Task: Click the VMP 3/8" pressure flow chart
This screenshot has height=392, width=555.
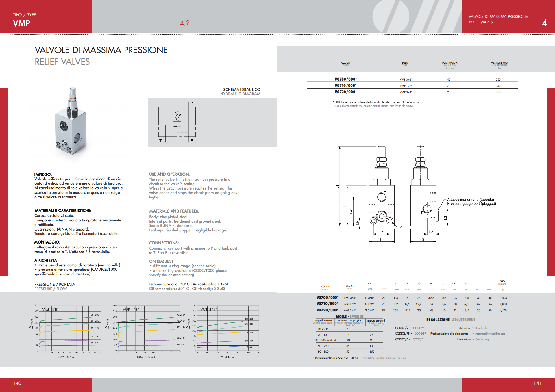Action: 66,332
